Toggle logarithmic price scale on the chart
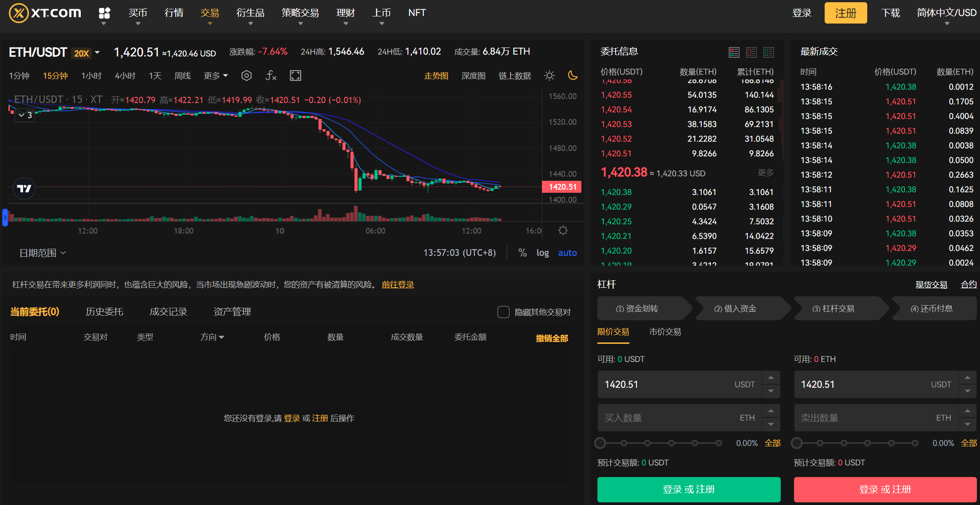980x505 pixels. click(543, 252)
